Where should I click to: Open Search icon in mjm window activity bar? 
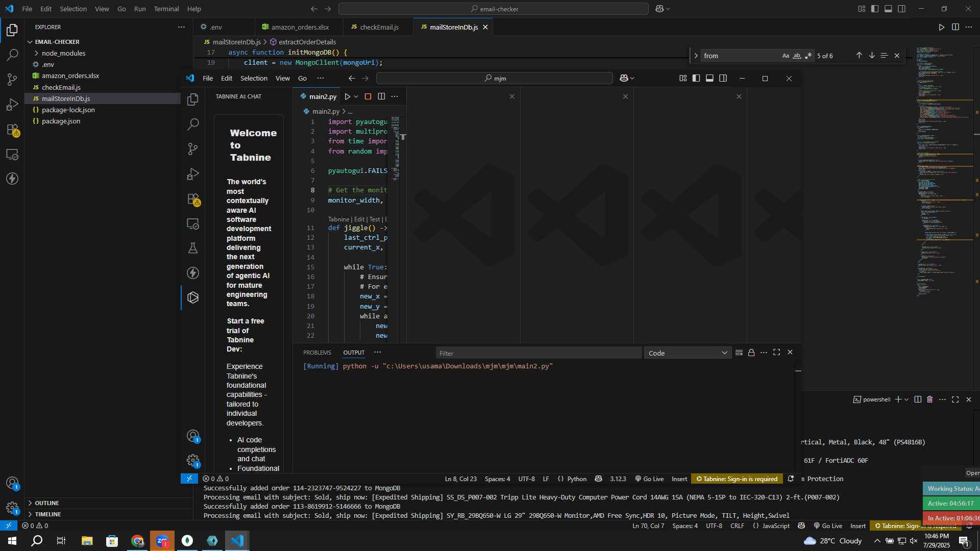(x=193, y=124)
